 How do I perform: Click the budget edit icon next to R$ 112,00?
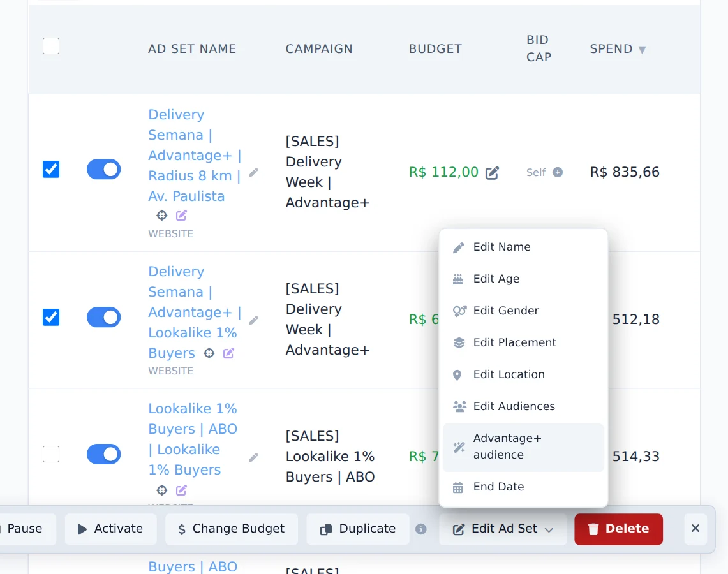[492, 173]
